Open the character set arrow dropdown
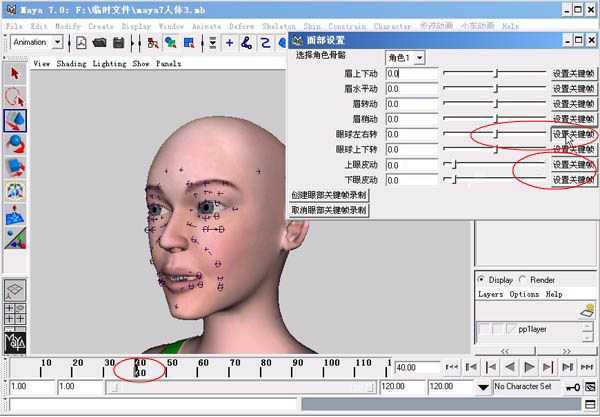The width and height of the screenshot is (600, 417). click(x=483, y=387)
